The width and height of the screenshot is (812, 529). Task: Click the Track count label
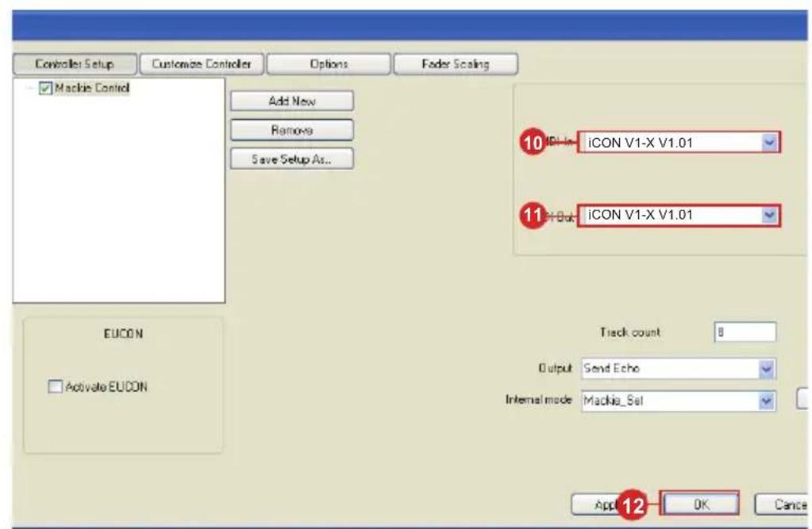(629, 332)
